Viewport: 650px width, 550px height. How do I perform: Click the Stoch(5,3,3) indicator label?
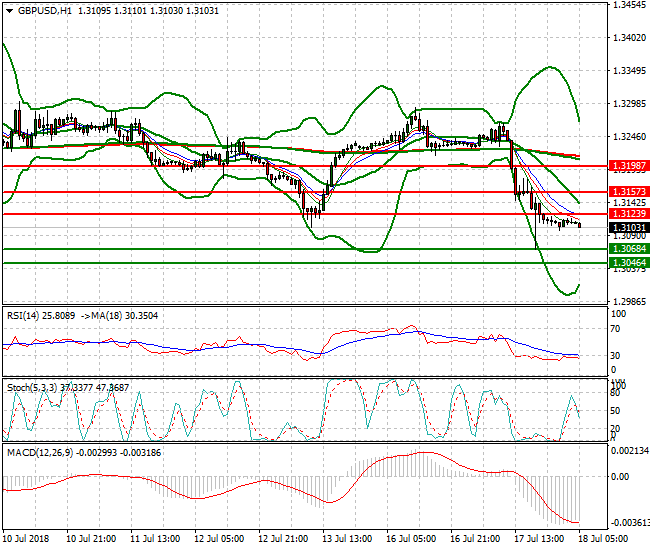tap(32, 386)
